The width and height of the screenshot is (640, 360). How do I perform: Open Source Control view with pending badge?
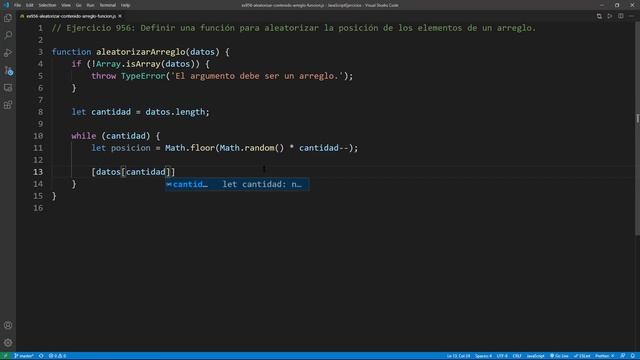pos(8,70)
